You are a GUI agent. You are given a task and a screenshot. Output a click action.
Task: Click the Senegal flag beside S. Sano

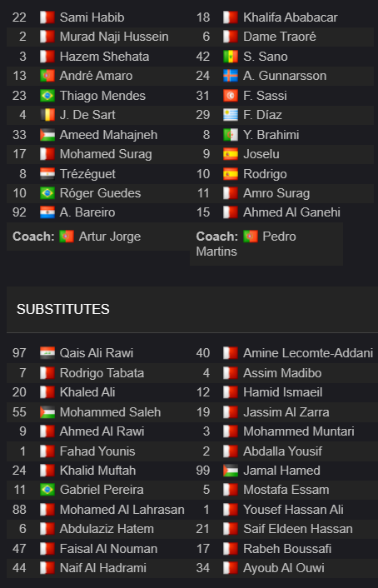click(231, 57)
